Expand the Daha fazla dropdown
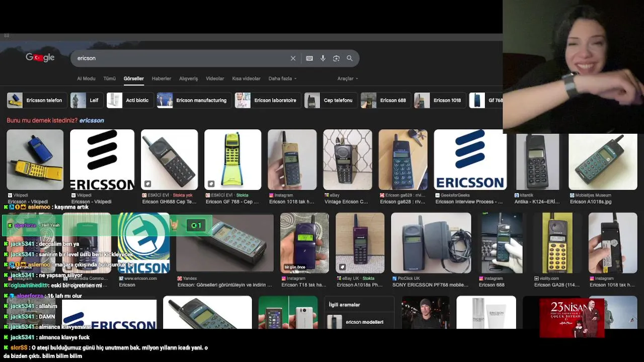The height and width of the screenshot is (362, 644). coord(282,78)
